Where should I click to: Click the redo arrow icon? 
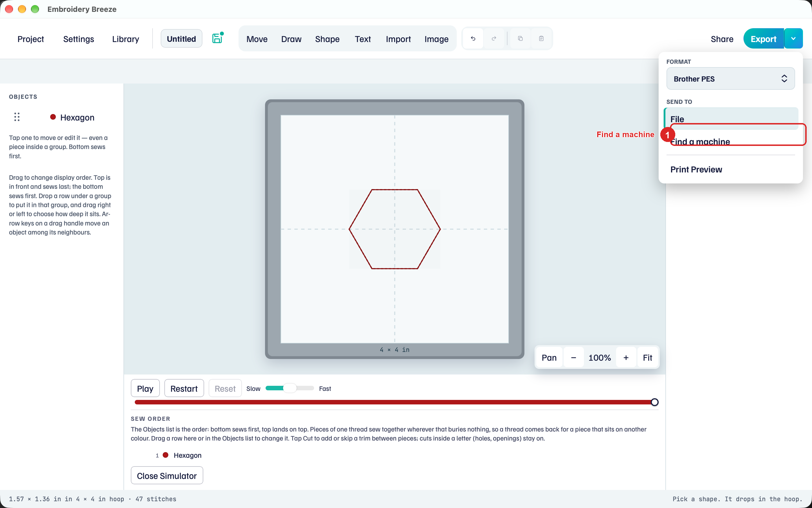click(494, 39)
